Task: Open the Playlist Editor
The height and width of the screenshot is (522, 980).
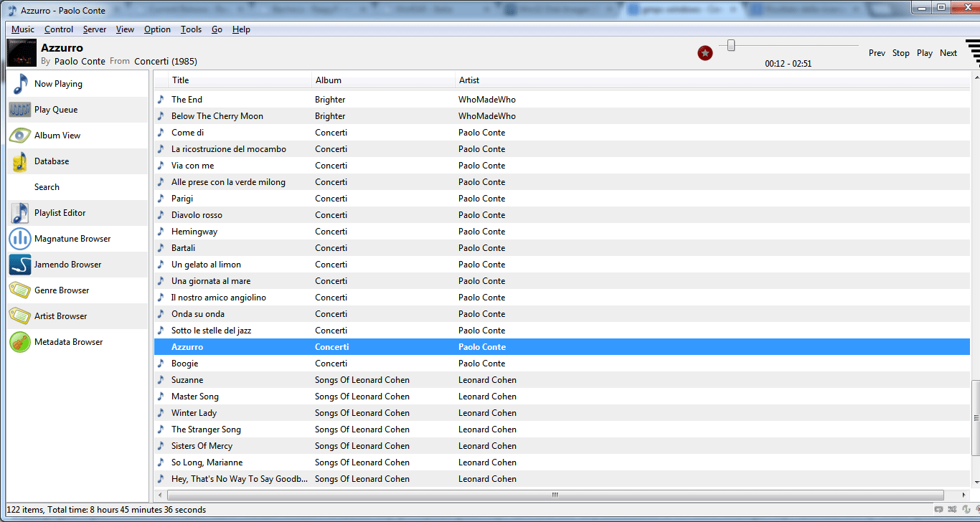Action: pos(77,213)
